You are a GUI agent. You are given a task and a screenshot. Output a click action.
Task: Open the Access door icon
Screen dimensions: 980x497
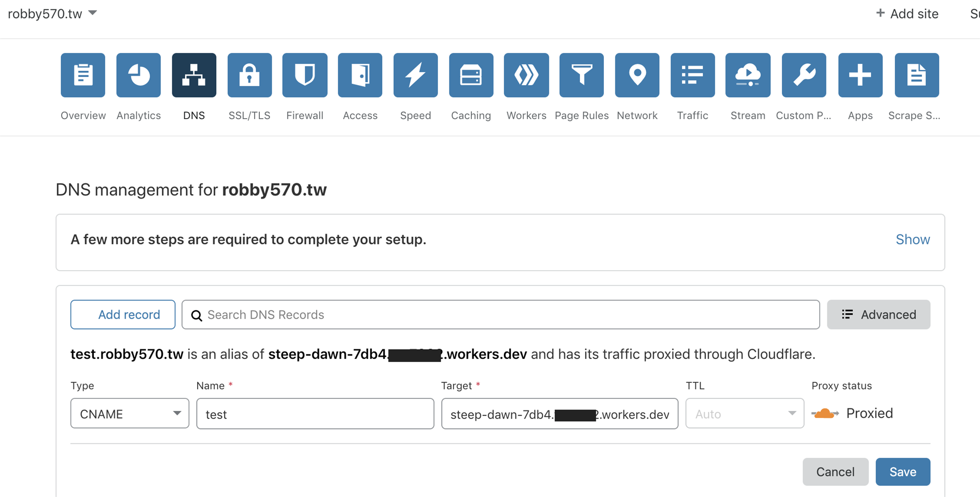point(360,75)
